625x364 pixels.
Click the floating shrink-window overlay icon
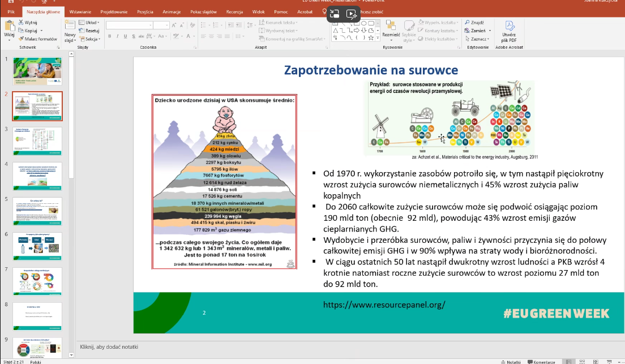(x=335, y=14)
